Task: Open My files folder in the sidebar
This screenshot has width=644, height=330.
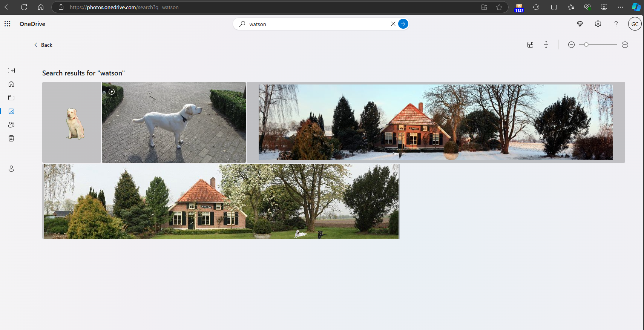Action: [x=11, y=98]
